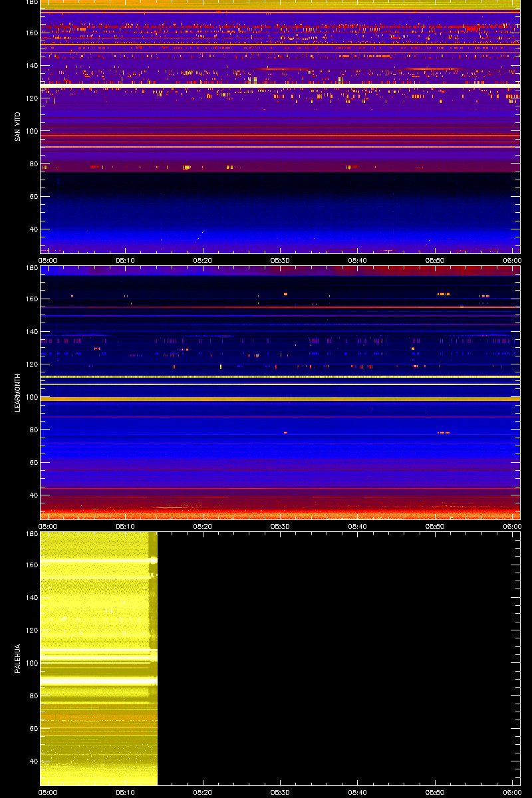The height and width of the screenshot is (798, 532).
Task: Click 06:00 time label below Palehua panel
Action: point(512,792)
